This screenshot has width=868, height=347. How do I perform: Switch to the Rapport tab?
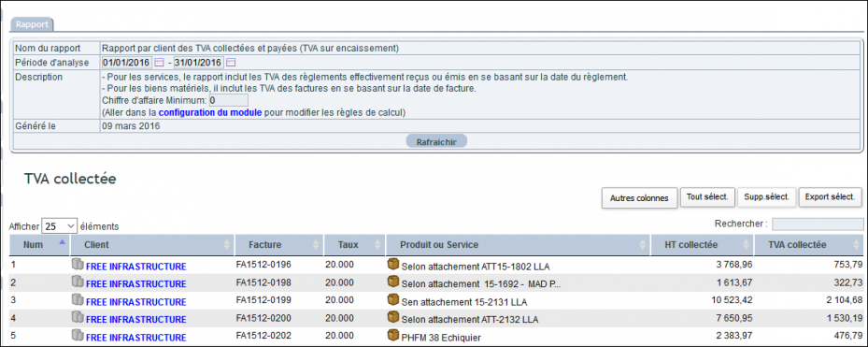(x=33, y=24)
